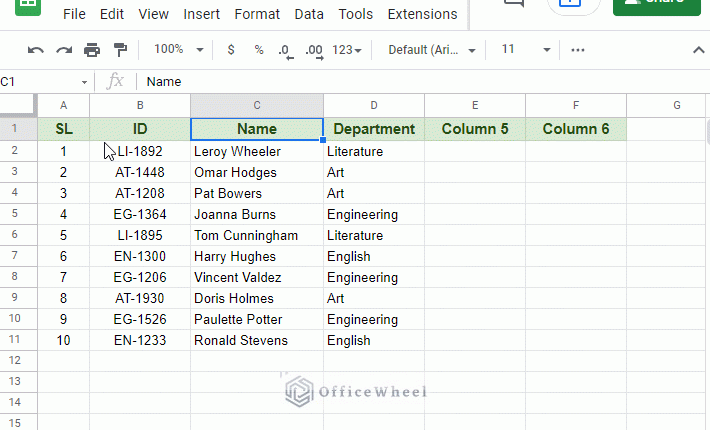Open the 123 number formats dropdown

tap(347, 50)
